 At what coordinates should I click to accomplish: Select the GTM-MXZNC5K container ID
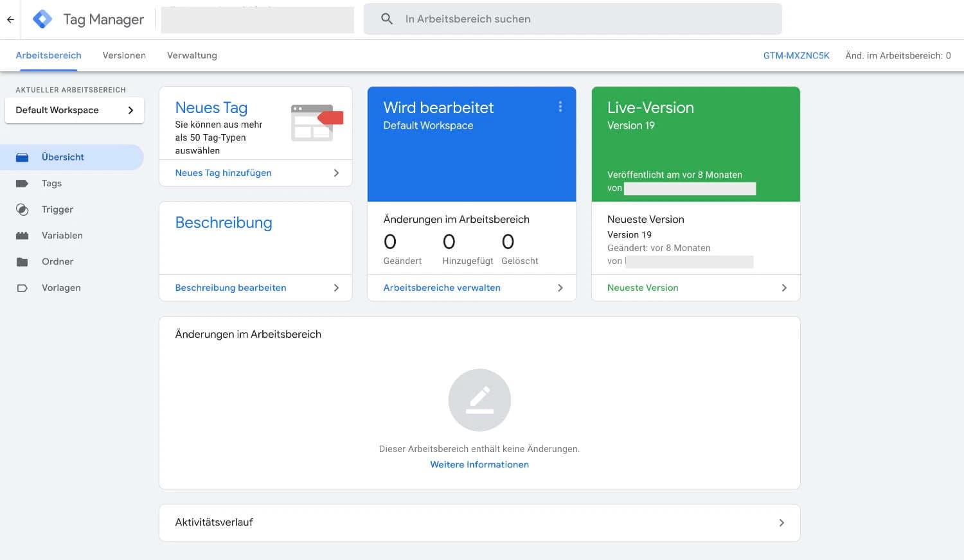click(x=796, y=55)
